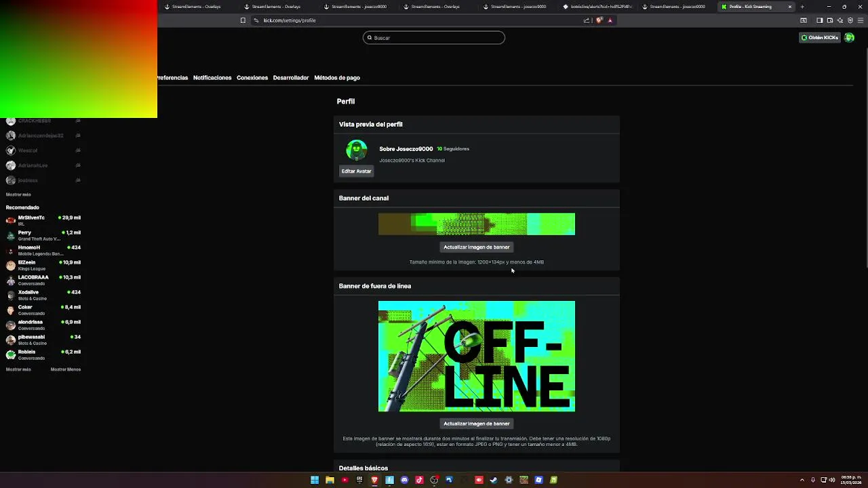The image size is (868, 488).
Task: Open the Desarrollador settings tab
Action: (291, 78)
